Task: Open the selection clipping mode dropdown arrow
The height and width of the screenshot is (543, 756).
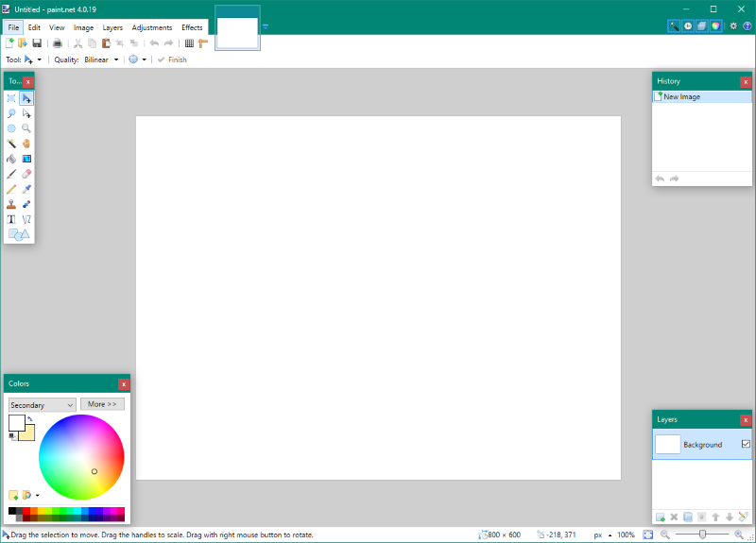Action: (145, 59)
